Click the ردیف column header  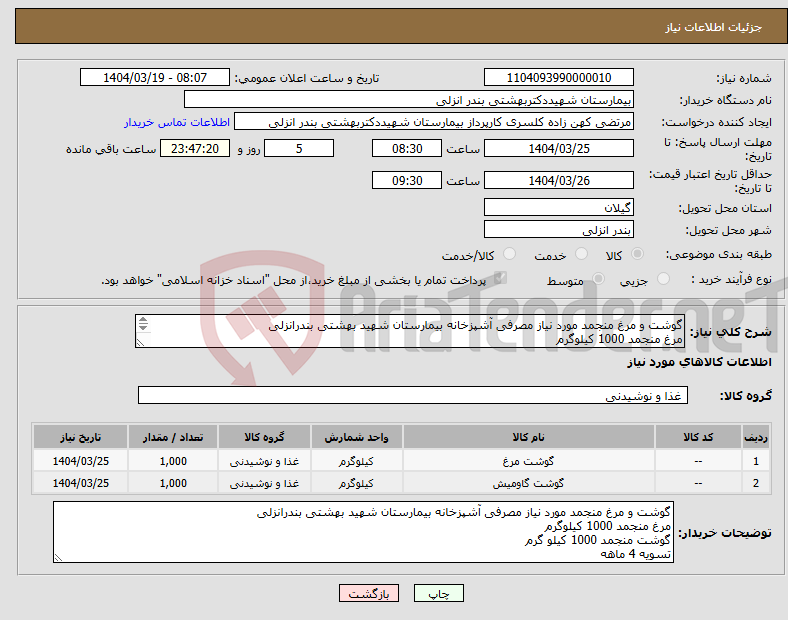755,437
